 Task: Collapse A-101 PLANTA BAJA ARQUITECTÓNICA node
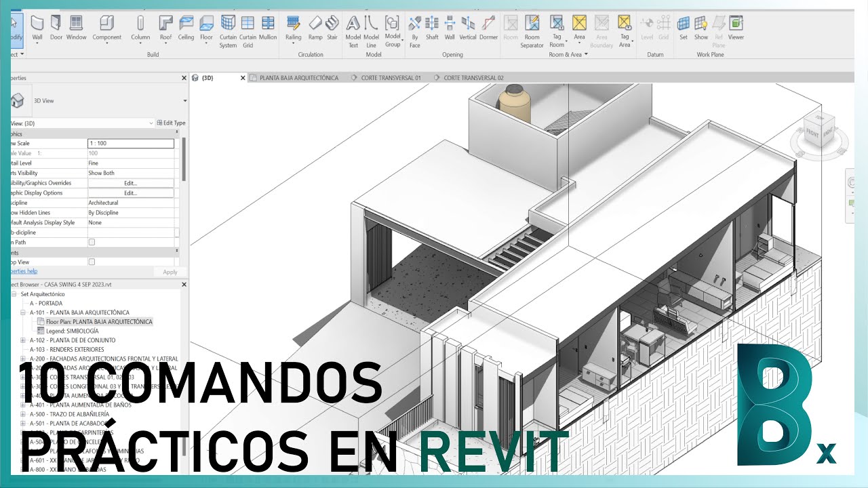point(23,312)
